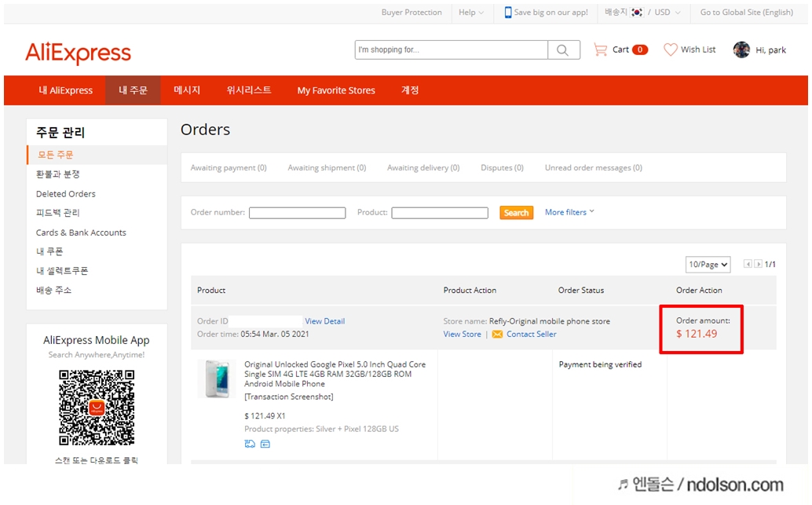
Task: Open 환불과 분쟁 in sidebar
Action: pyautogui.click(x=57, y=174)
